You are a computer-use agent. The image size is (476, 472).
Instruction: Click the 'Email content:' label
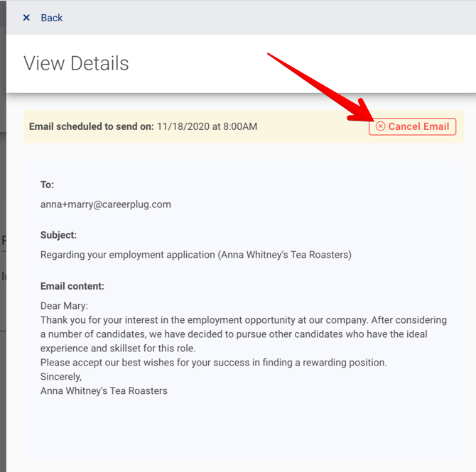click(x=72, y=286)
